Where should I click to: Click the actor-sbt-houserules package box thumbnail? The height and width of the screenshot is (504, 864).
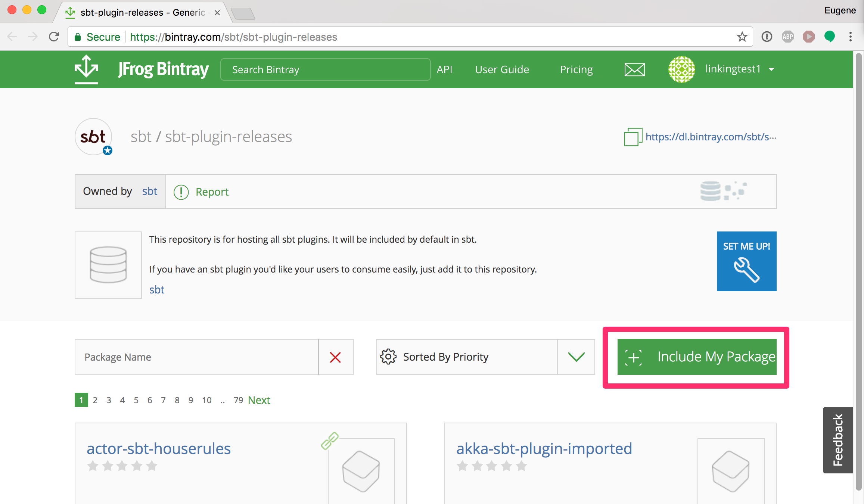point(361,471)
